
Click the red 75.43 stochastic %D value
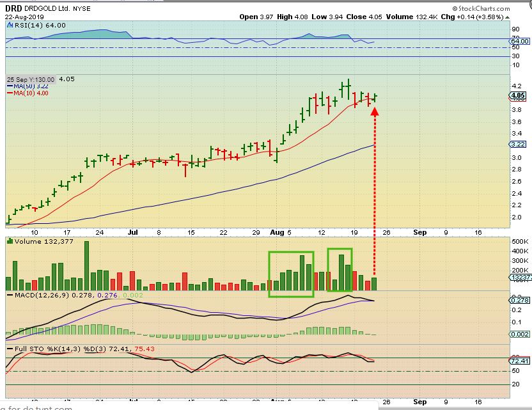click(145, 349)
